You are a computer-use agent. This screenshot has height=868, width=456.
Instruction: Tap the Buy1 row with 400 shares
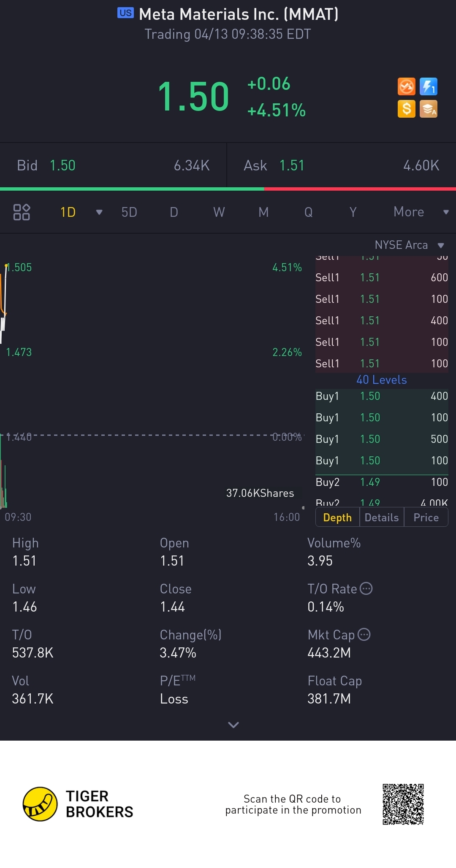pos(382,396)
